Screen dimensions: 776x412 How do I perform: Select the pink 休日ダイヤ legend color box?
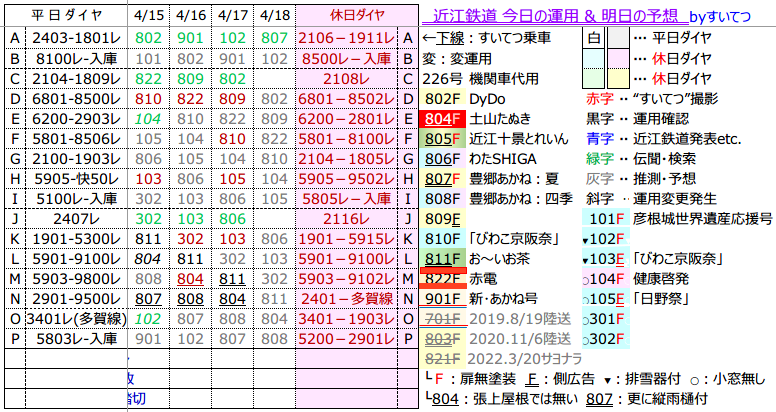tap(618, 58)
